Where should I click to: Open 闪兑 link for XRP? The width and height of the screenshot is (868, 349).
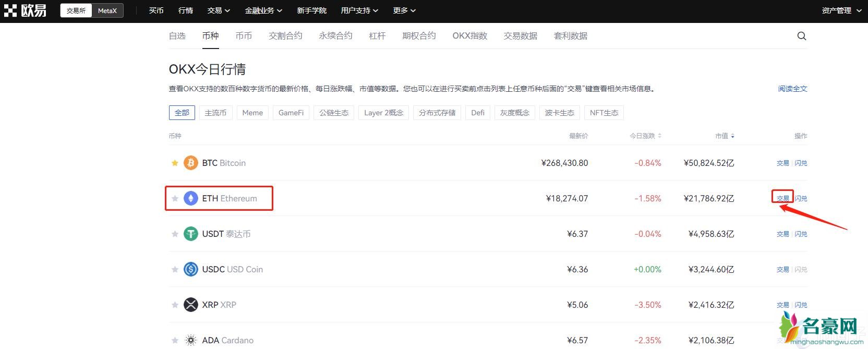click(x=801, y=305)
